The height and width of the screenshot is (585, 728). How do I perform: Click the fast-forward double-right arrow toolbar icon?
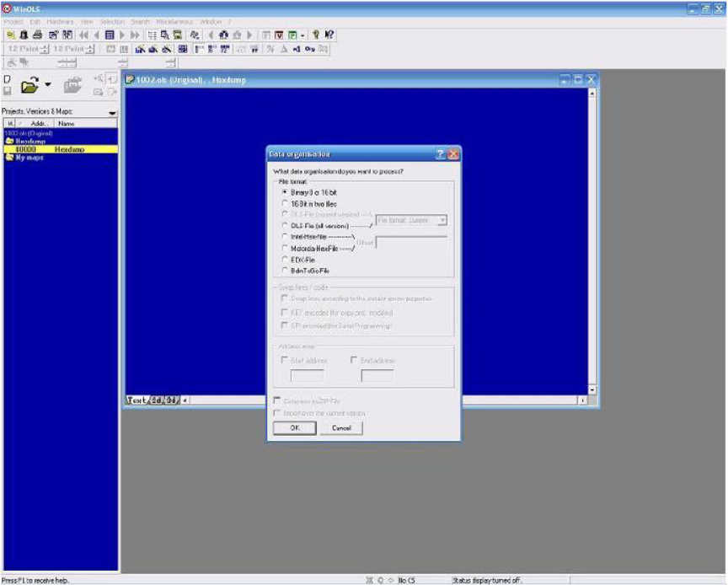135,35
